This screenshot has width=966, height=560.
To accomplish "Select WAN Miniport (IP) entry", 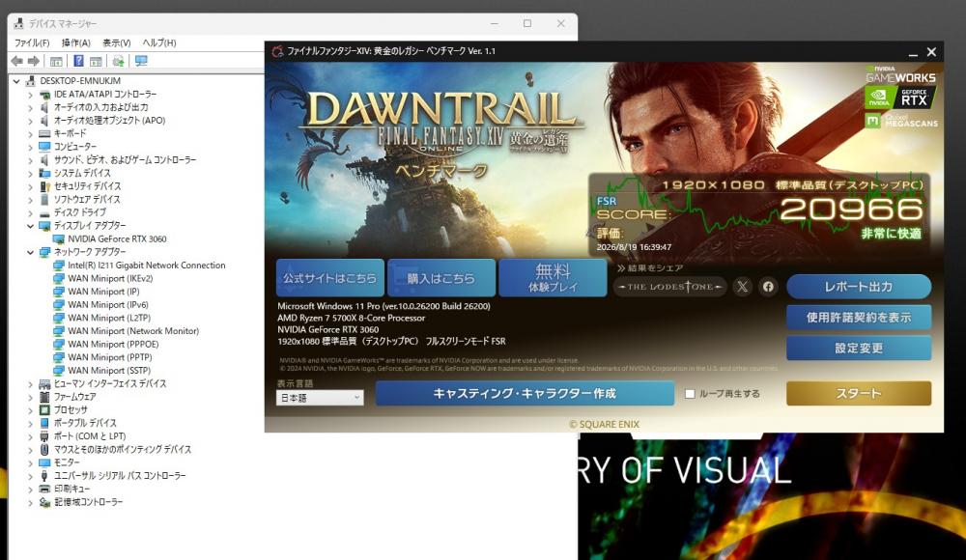I will pos(103,292).
